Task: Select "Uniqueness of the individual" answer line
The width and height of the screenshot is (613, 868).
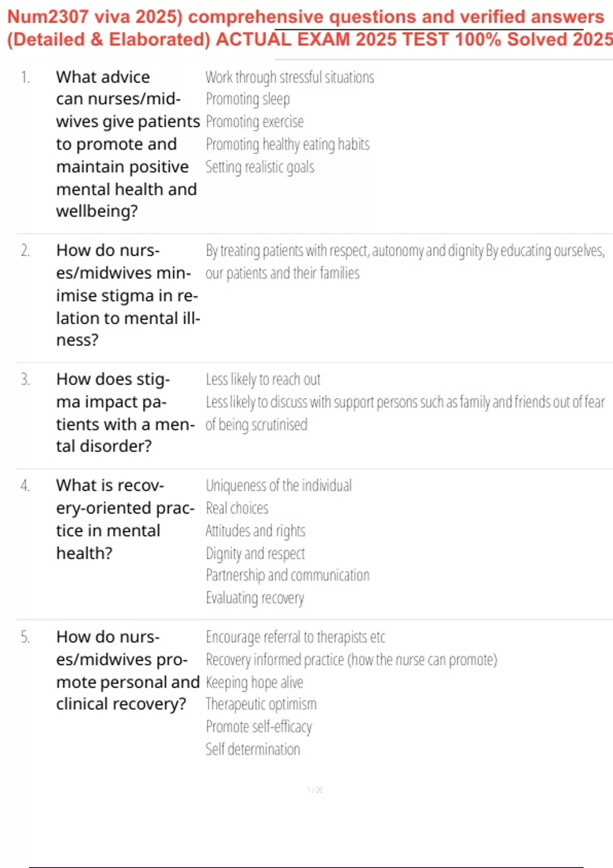Action: tap(279, 486)
